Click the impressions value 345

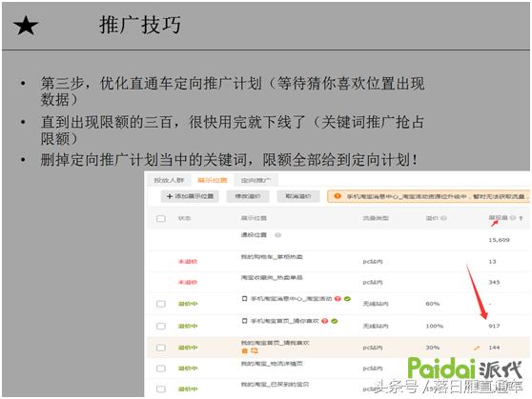tap(494, 282)
